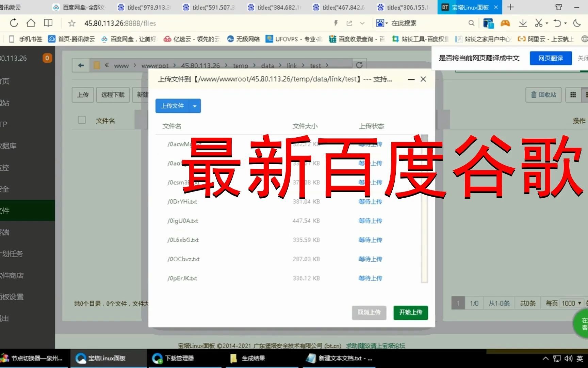
Task: Open the 数据库 sidebar menu item
Action: pos(27,146)
